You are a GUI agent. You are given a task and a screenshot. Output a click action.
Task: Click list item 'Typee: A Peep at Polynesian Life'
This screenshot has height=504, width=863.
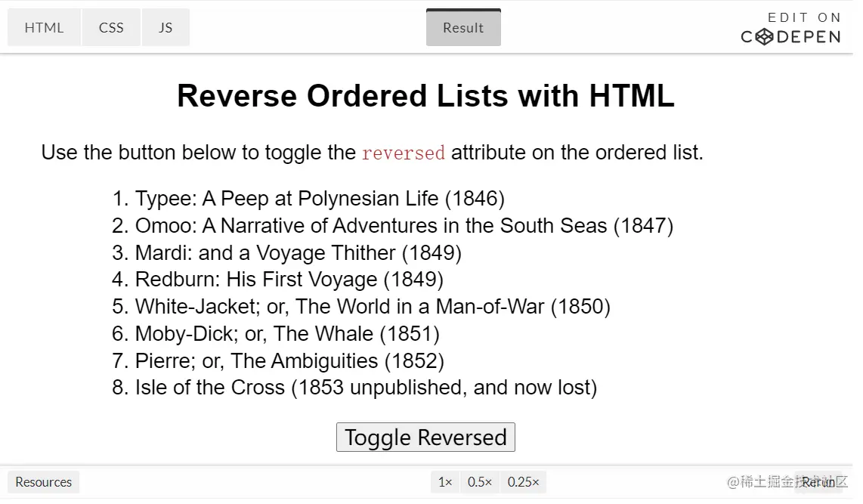pos(320,199)
